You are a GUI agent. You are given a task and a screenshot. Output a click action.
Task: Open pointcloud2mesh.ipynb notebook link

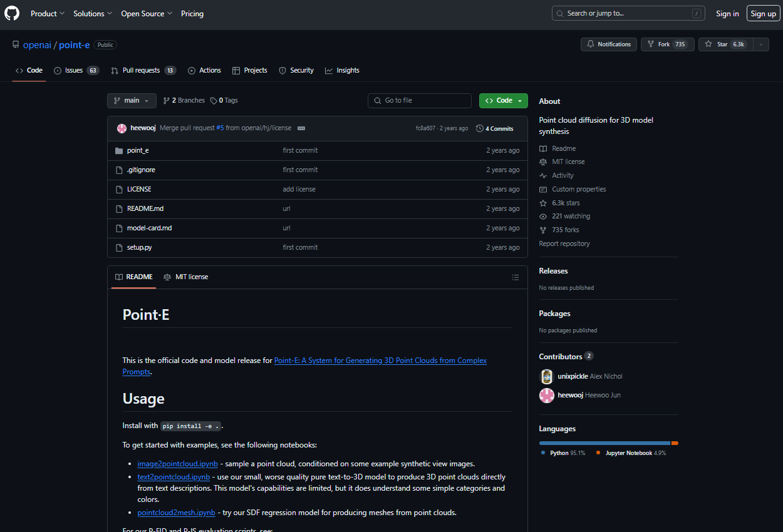(x=177, y=513)
